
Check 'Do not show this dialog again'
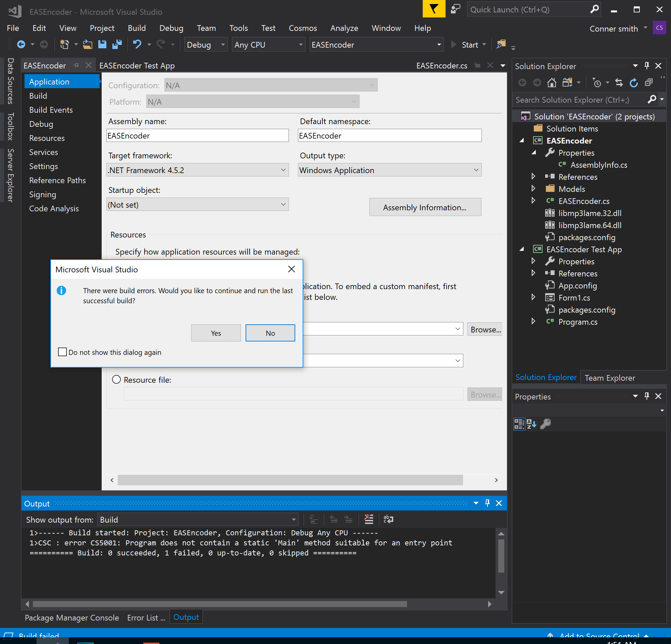coord(62,352)
